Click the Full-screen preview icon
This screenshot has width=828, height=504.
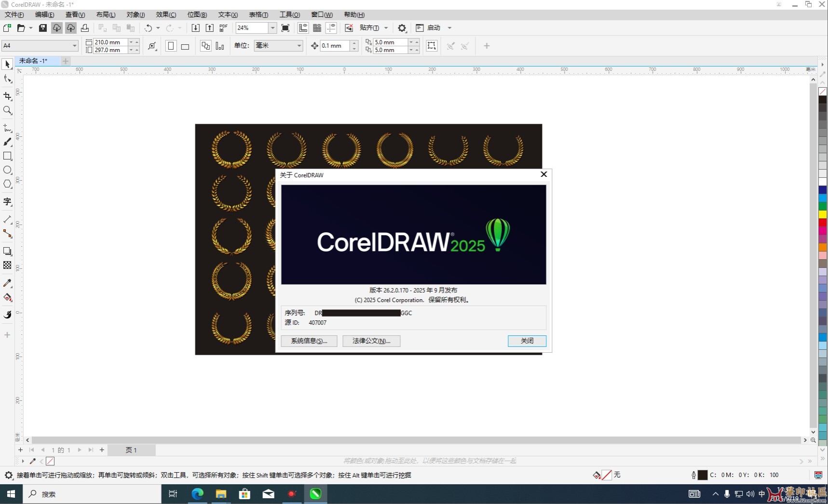[285, 28]
